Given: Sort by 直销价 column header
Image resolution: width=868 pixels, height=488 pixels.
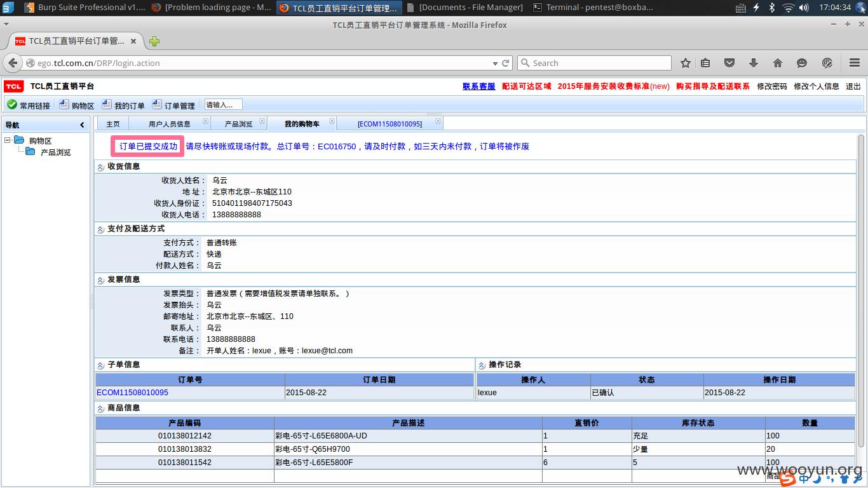Looking at the screenshot, I should (587, 423).
